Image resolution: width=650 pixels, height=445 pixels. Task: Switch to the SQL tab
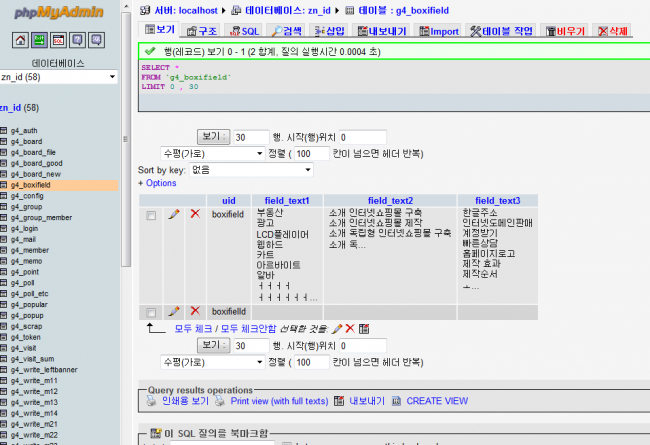245,31
